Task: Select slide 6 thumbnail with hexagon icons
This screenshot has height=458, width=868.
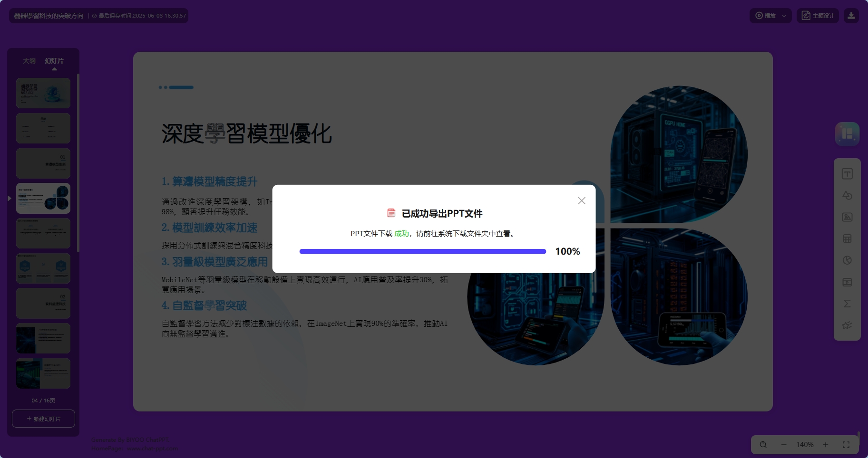Action: pyautogui.click(x=43, y=268)
